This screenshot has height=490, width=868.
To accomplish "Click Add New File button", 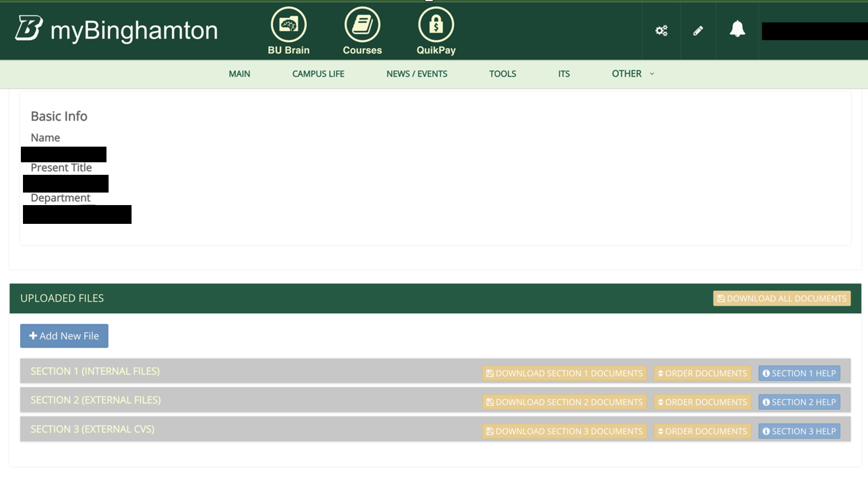I will point(64,336).
